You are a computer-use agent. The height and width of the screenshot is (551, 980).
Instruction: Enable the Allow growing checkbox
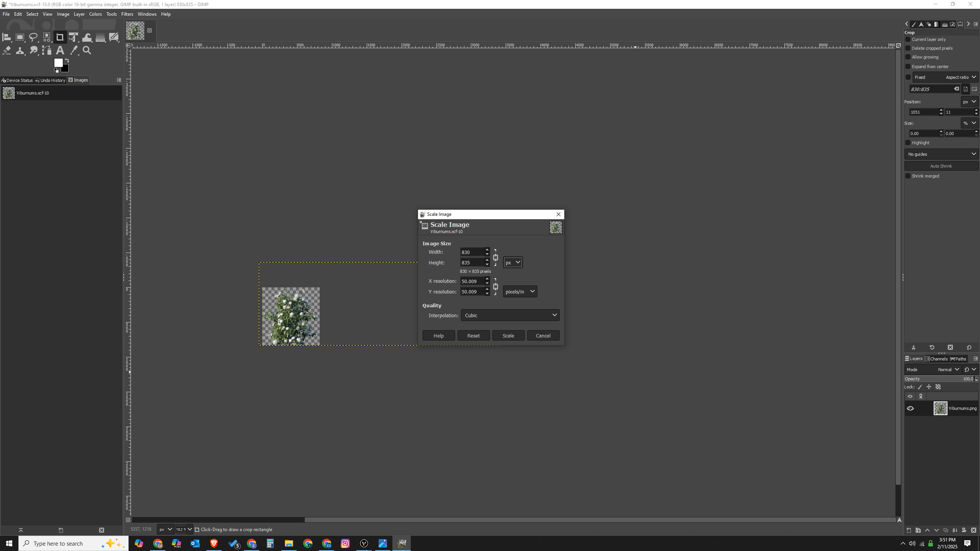[908, 57]
